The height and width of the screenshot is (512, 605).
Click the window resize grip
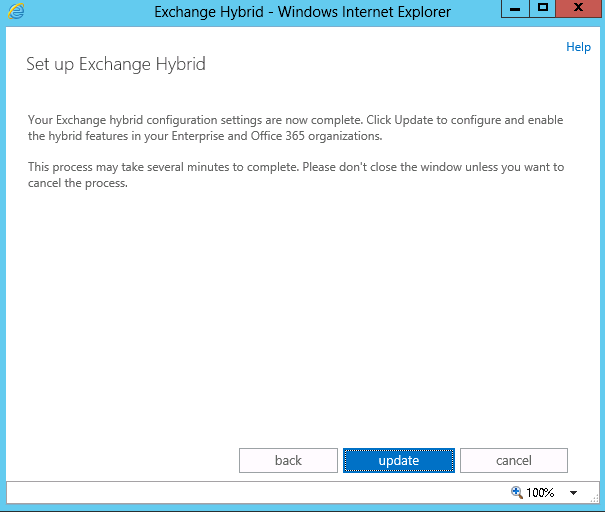tap(595, 498)
